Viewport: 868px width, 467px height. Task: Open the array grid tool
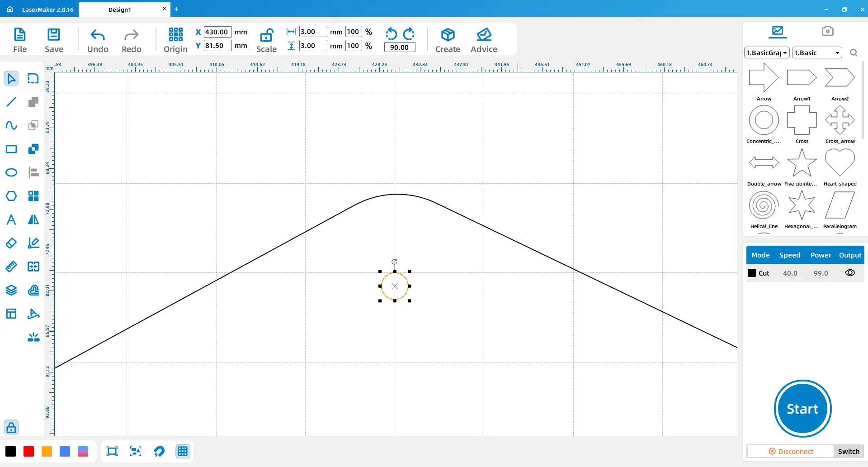point(33,196)
